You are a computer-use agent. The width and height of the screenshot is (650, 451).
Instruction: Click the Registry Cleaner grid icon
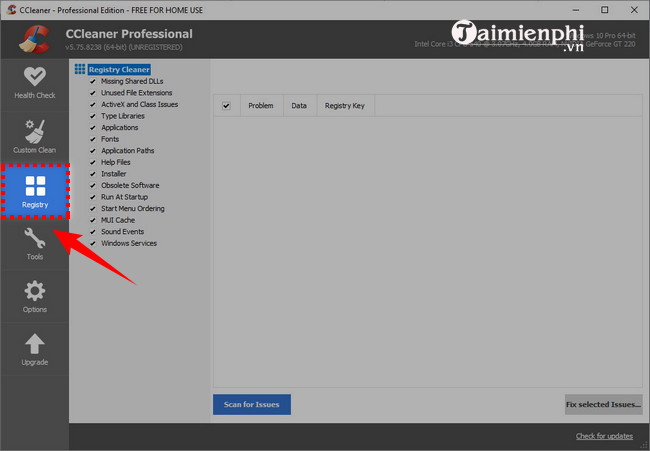coord(80,69)
